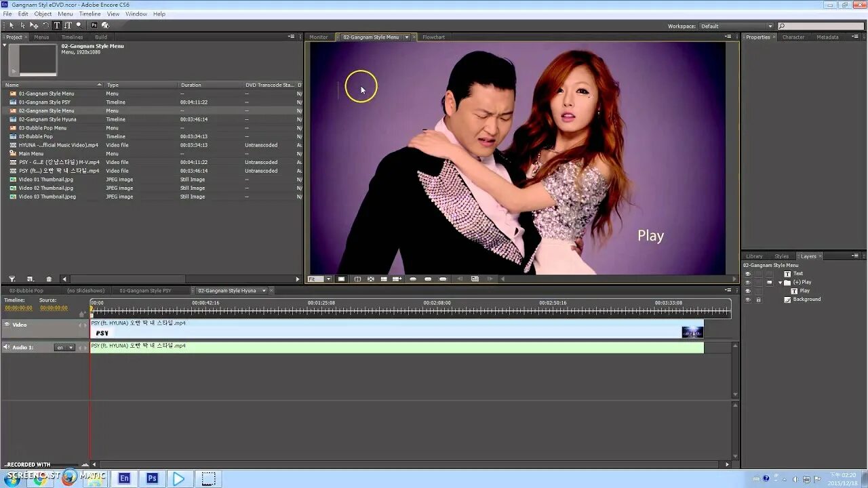Show button routing icon in menu viewer

pos(371,279)
